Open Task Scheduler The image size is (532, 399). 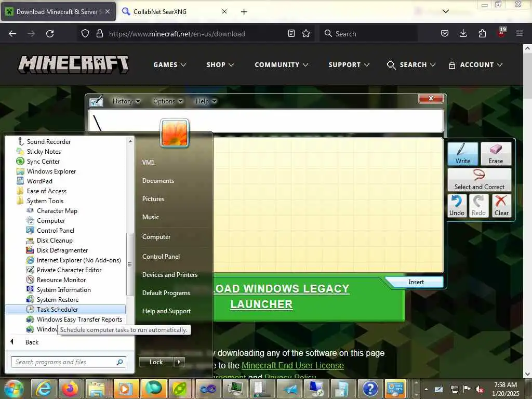[65, 309]
